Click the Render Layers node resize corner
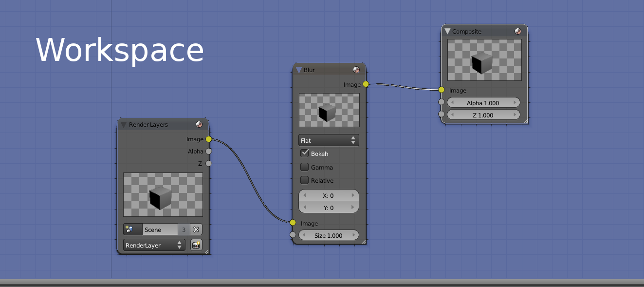The width and height of the screenshot is (644, 287). click(x=206, y=251)
